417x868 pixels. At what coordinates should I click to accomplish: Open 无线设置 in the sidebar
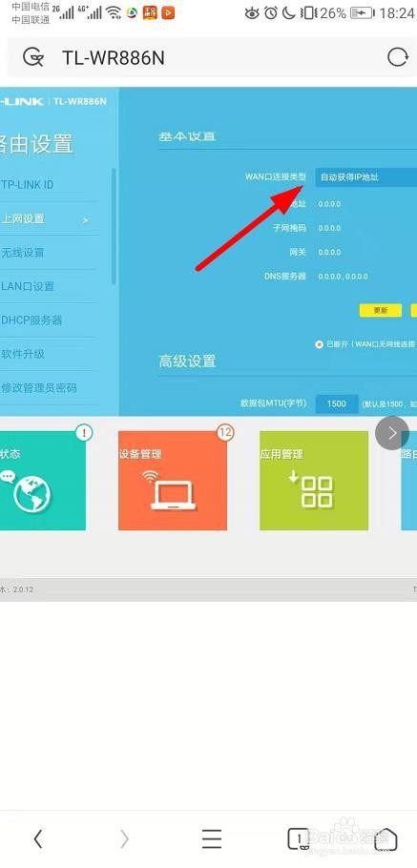(x=23, y=253)
